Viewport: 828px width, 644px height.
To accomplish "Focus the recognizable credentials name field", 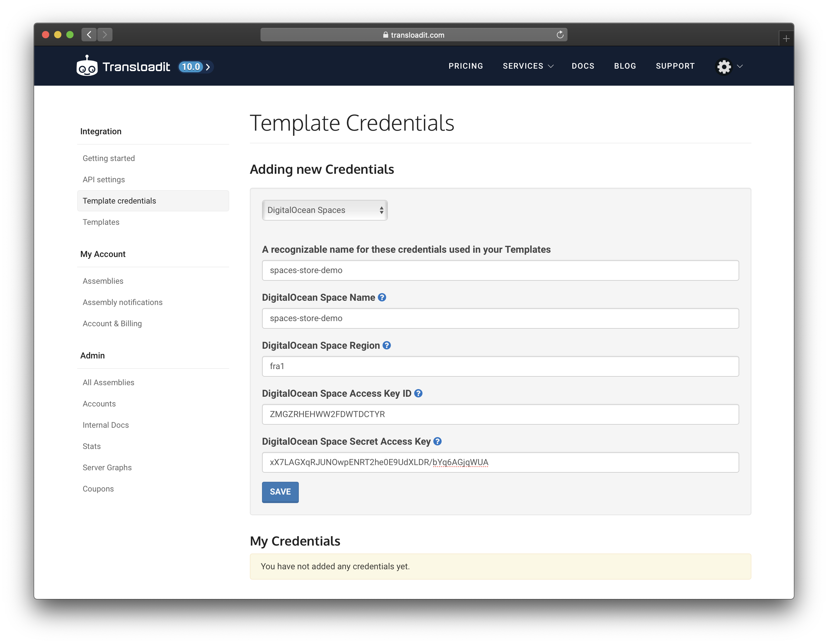I will point(500,270).
